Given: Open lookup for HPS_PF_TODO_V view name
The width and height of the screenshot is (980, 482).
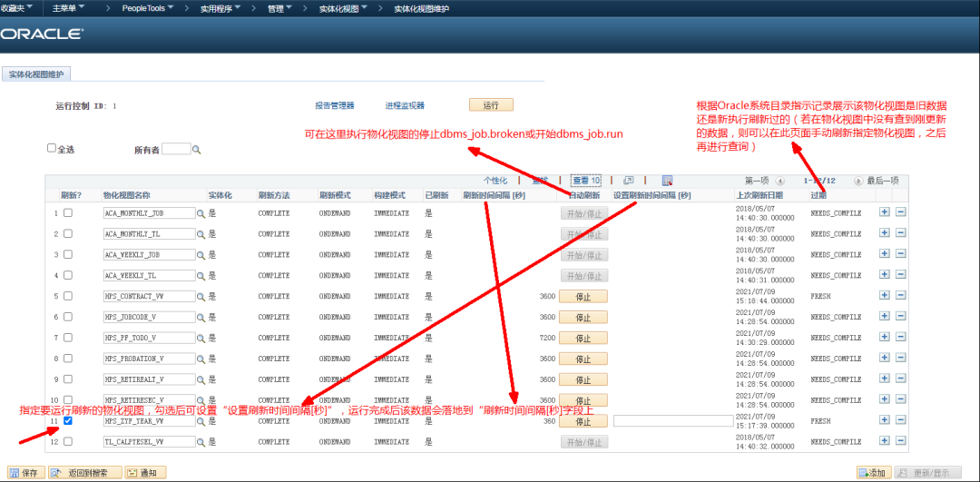Looking at the screenshot, I should coord(201,338).
